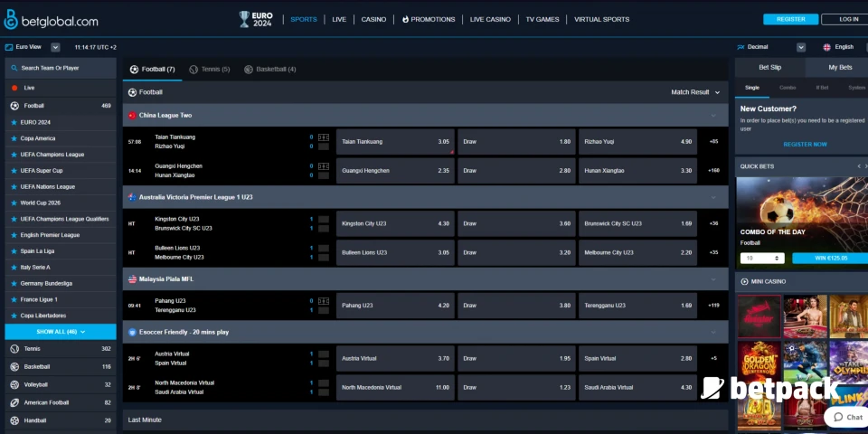
Task: Click the search magnifier icon
Action: coord(14,68)
